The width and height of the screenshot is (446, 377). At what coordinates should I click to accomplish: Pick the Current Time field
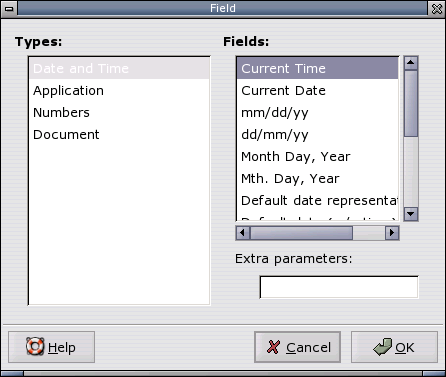click(x=317, y=68)
